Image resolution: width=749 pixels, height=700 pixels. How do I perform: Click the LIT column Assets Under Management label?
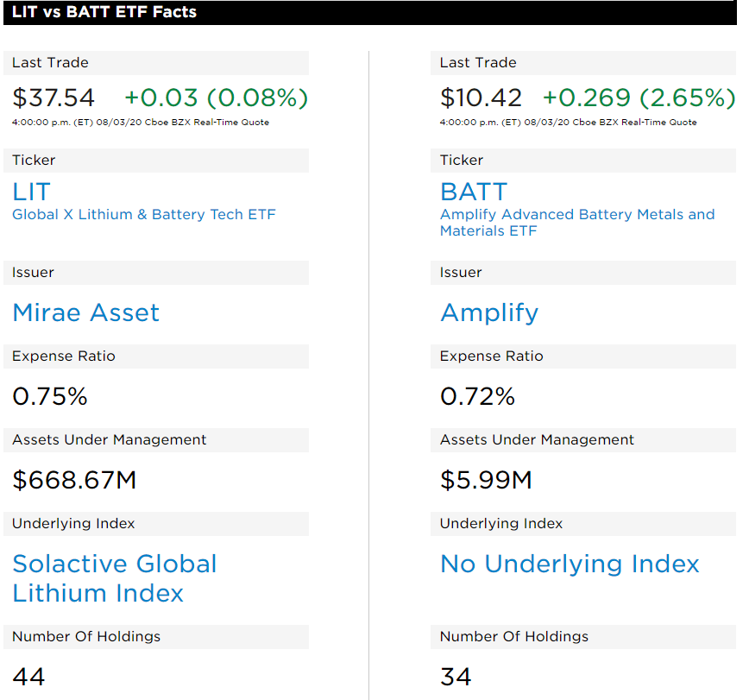pos(110,440)
